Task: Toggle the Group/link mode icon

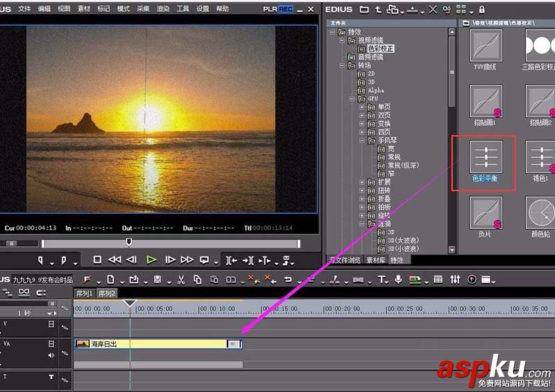Action: click(24, 293)
